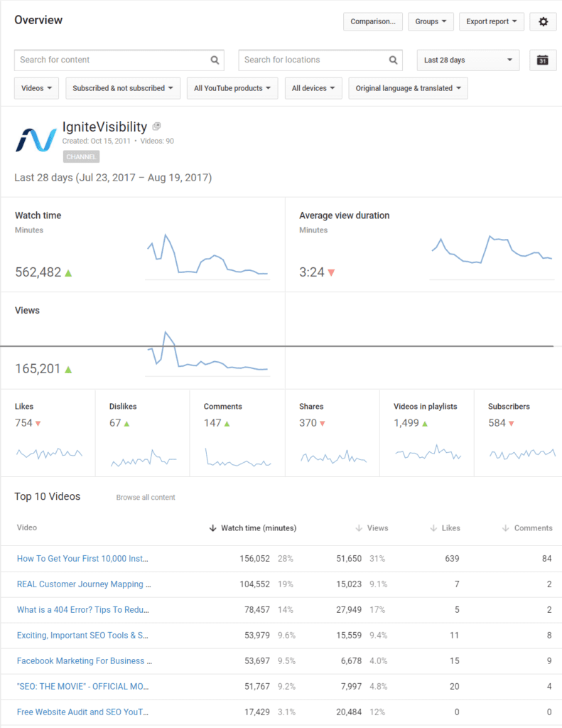This screenshot has width=562, height=728.
Task: Open the Views chart card
Action: tap(143, 341)
